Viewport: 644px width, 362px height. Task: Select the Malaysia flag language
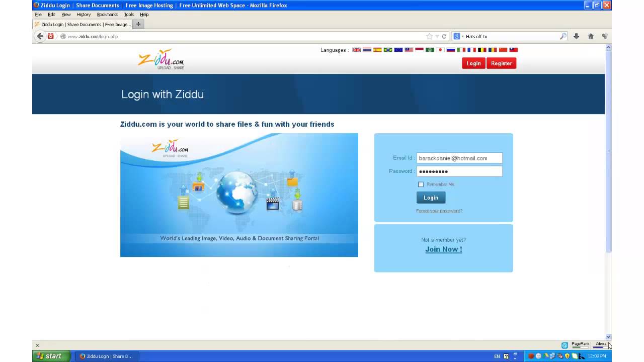409,50
